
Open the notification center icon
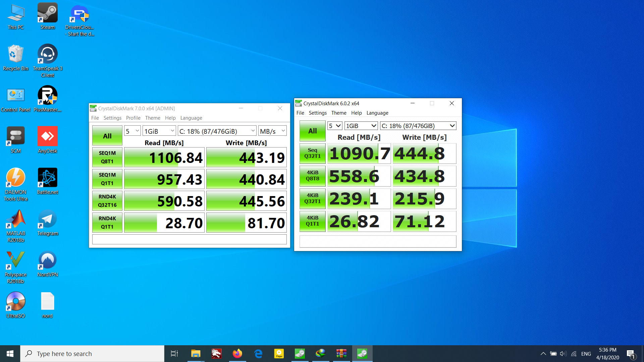coord(631,354)
